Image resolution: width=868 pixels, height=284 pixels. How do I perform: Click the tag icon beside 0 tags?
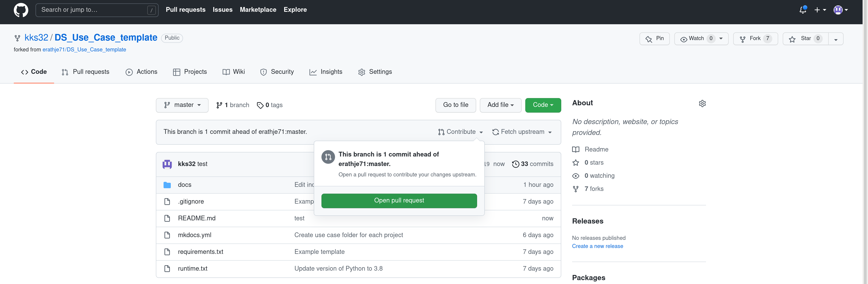(x=260, y=105)
